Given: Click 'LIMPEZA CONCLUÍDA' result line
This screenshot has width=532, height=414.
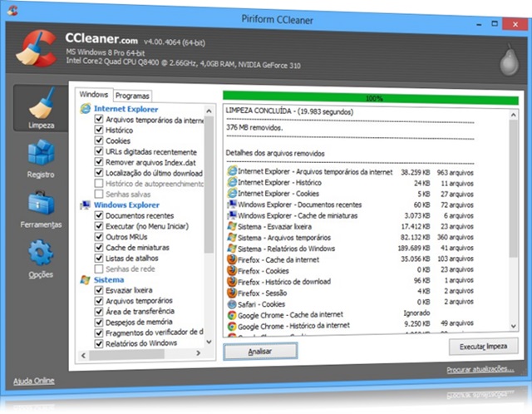Looking at the screenshot, I should click(289, 111).
